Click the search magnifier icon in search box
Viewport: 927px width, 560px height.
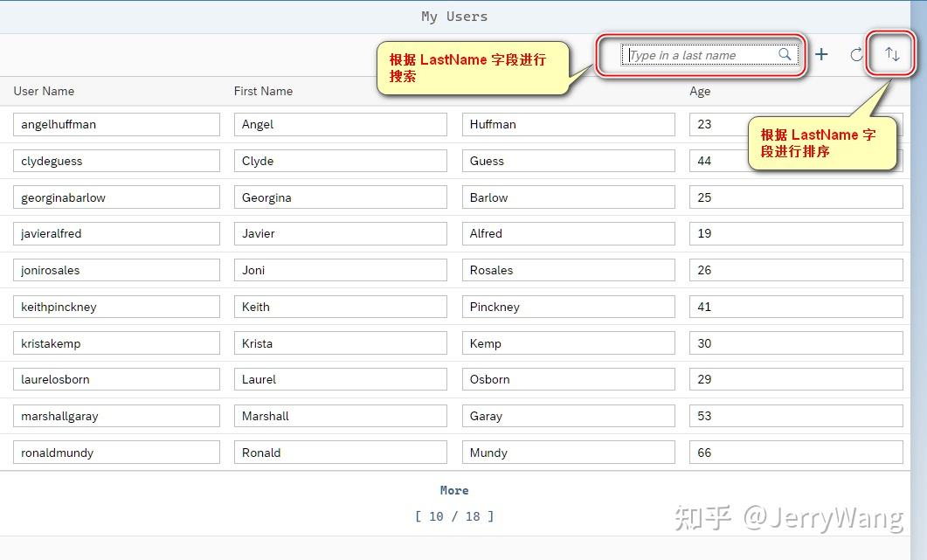[x=784, y=54]
